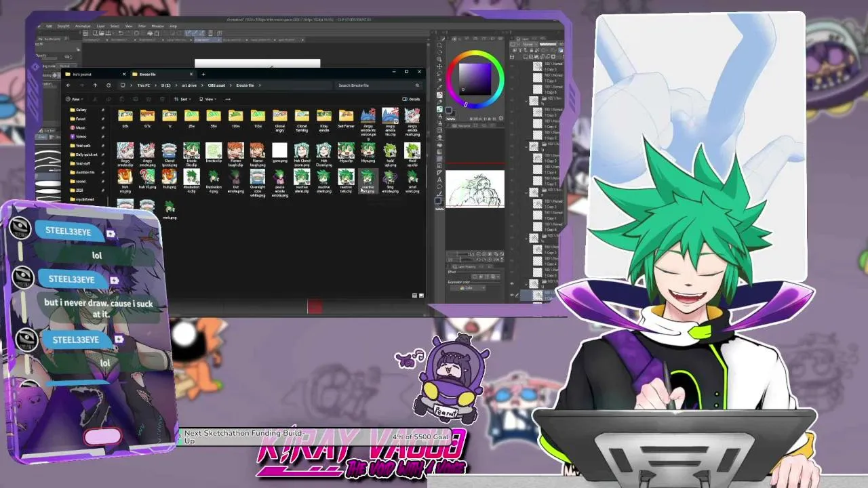Open the Expression color dropdown in Layer Property
Screen dimensions: 868x488
click(x=467, y=288)
